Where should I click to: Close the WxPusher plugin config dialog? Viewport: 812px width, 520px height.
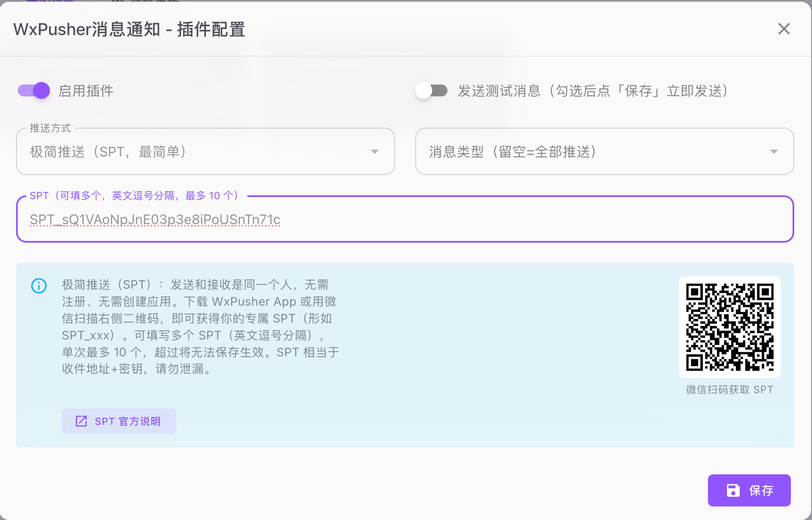pyautogui.click(x=784, y=29)
